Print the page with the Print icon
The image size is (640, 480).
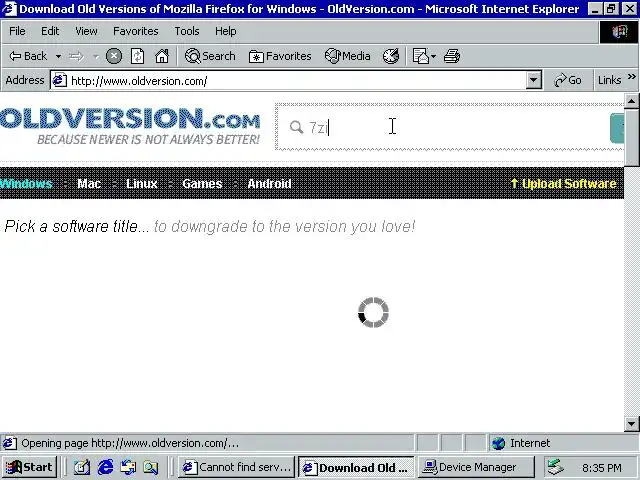[452, 56]
